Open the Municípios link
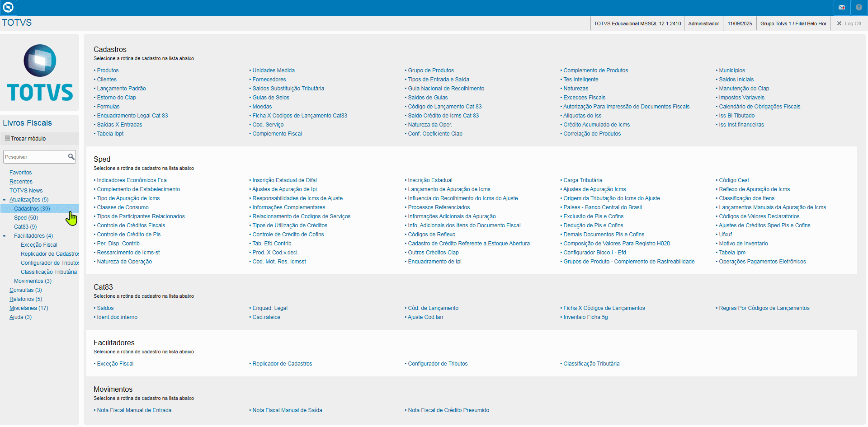The image size is (868, 427). point(732,70)
